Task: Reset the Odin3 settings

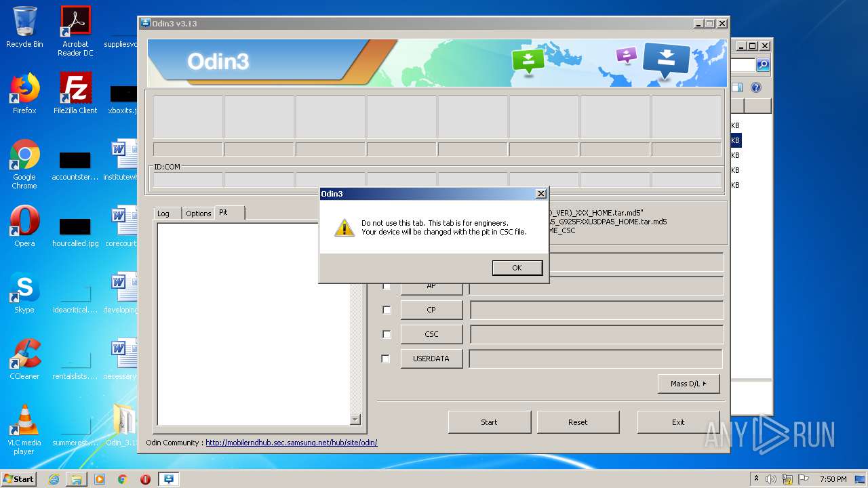Action: click(578, 422)
